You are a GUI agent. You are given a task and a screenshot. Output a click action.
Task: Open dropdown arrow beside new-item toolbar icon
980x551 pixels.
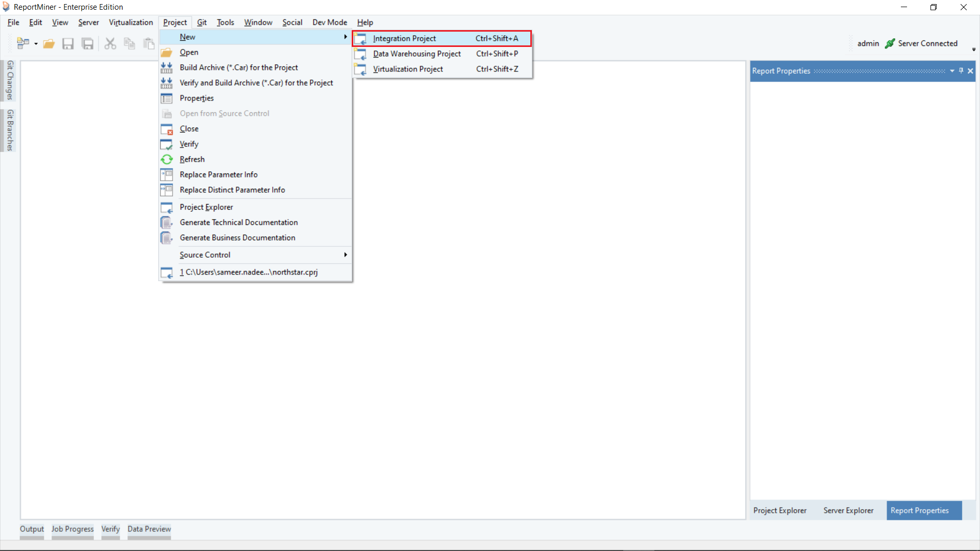[36, 44]
